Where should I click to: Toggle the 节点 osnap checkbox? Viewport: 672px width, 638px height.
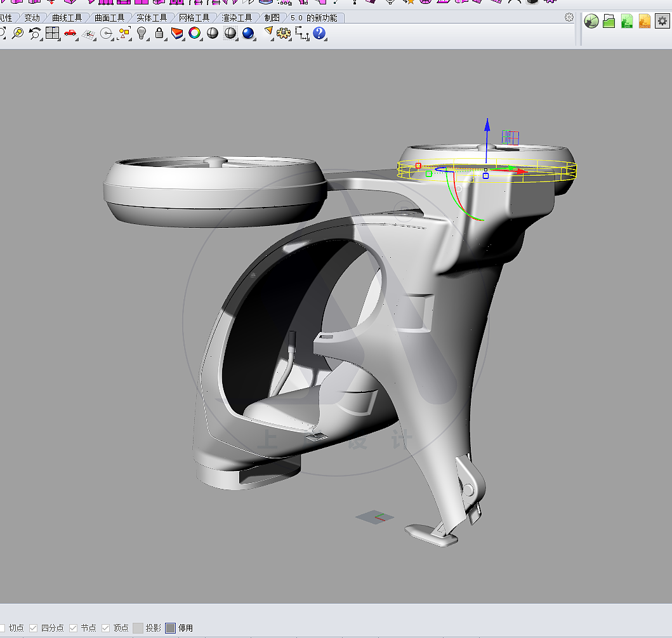pos(73,628)
